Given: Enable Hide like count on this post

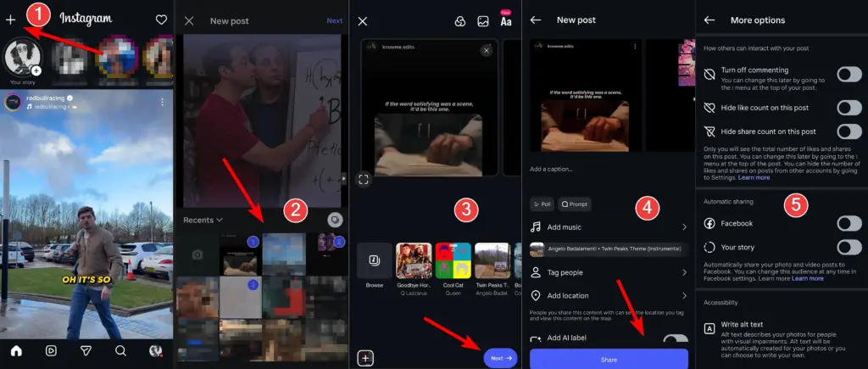Looking at the screenshot, I should [x=849, y=108].
